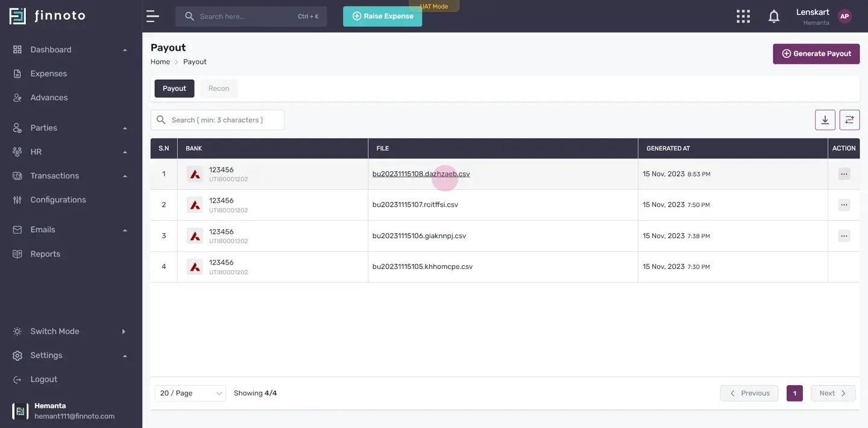Click the Next page button

pyautogui.click(x=833, y=393)
